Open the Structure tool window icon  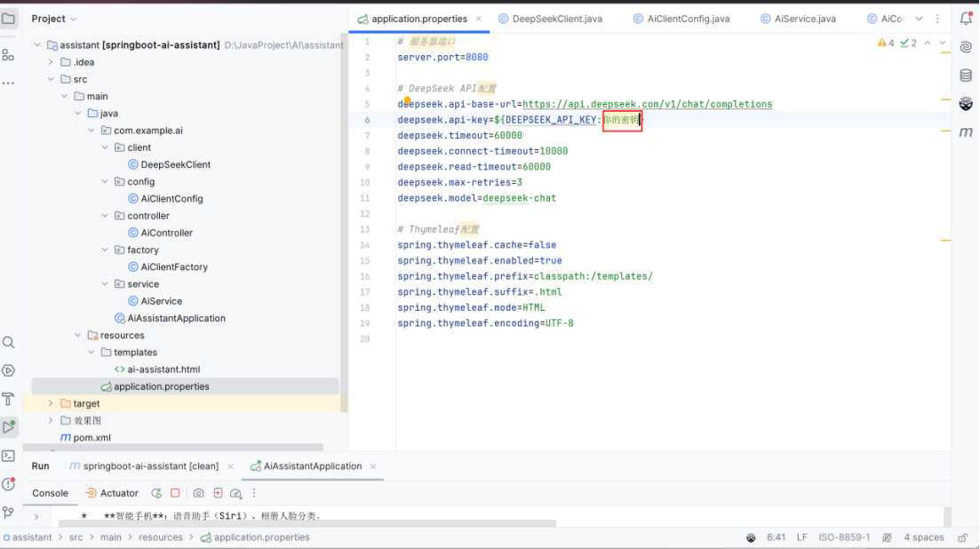coord(9,55)
